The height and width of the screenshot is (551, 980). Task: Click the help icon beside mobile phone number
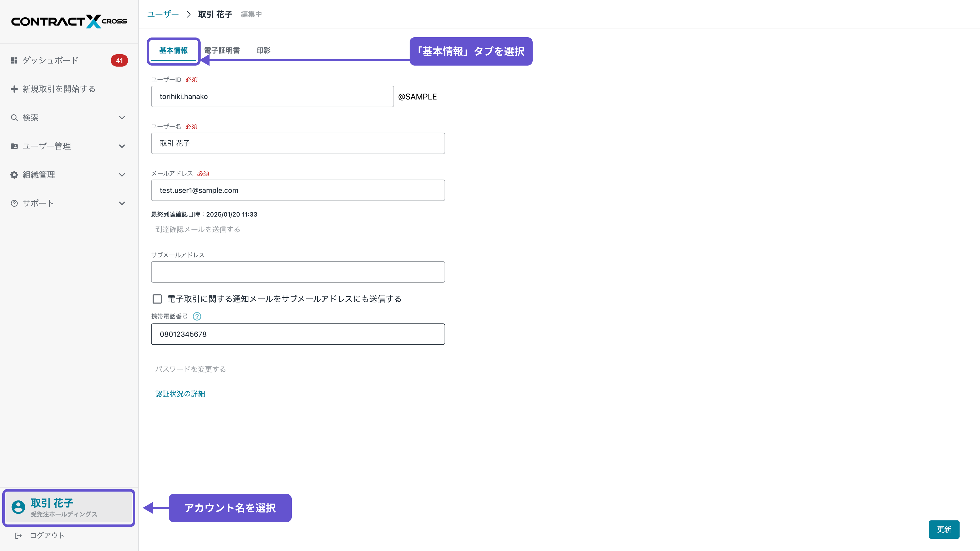(197, 316)
